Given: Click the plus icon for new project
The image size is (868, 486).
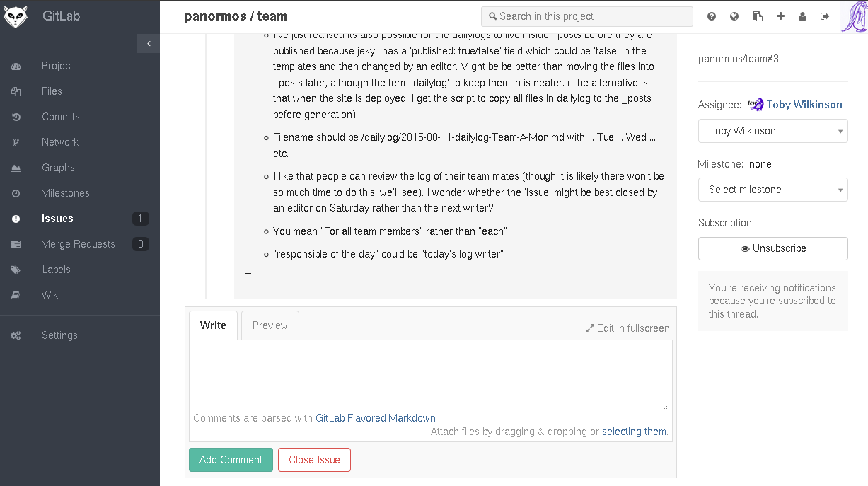Looking at the screenshot, I should pos(780,16).
